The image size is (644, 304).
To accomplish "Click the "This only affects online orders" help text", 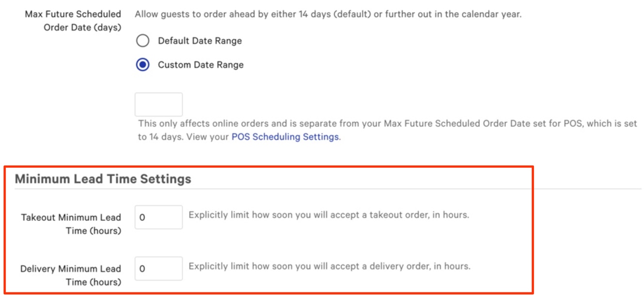I will [x=387, y=124].
